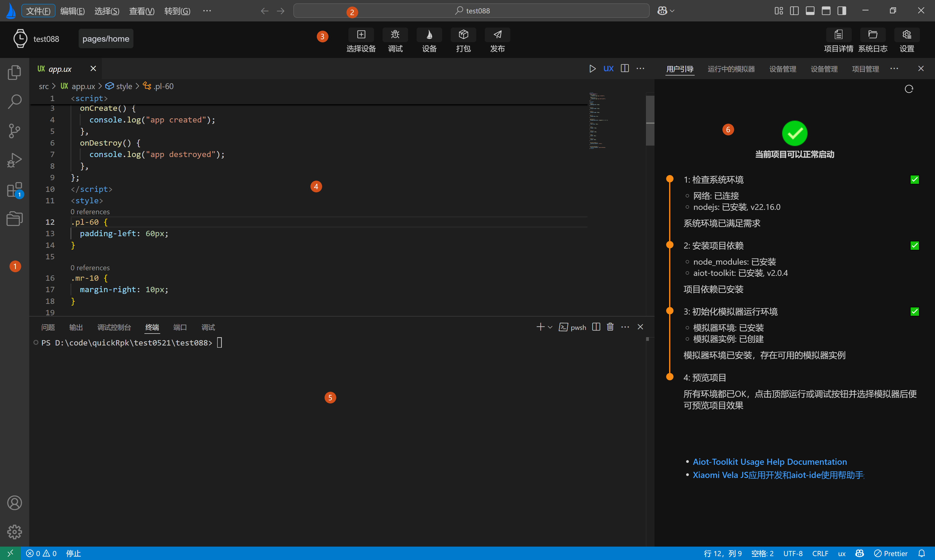Open Aiot-Toolkit Usage Help Documentation link
Image resolution: width=935 pixels, height=560 pixels.
(769, 462)
